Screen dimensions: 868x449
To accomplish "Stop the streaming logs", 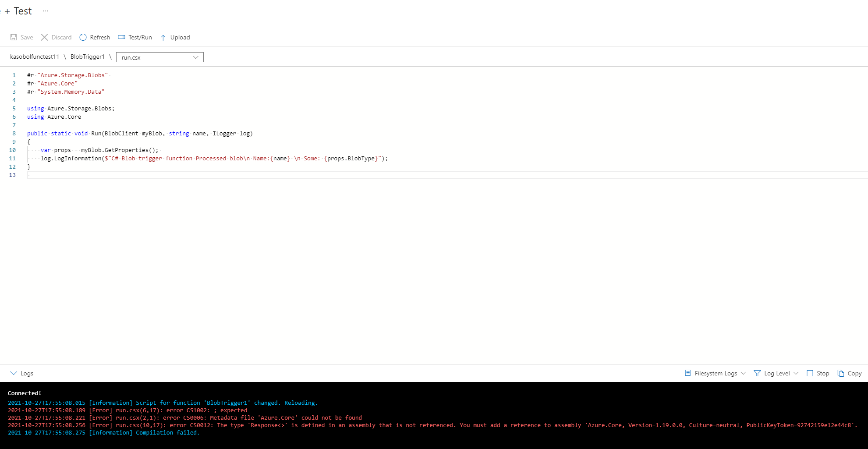I will (817, 373).
